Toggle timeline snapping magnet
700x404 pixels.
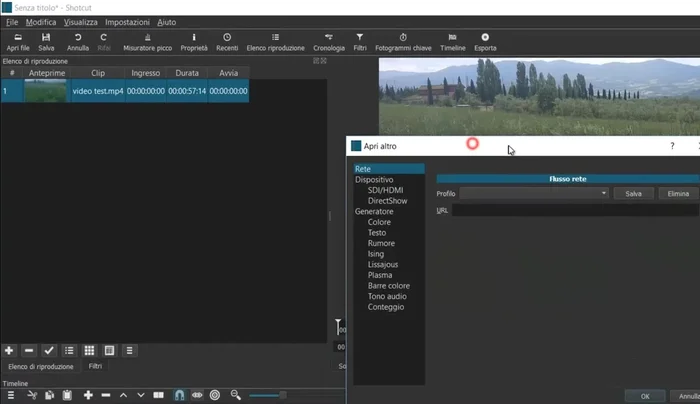pos(179,396)
